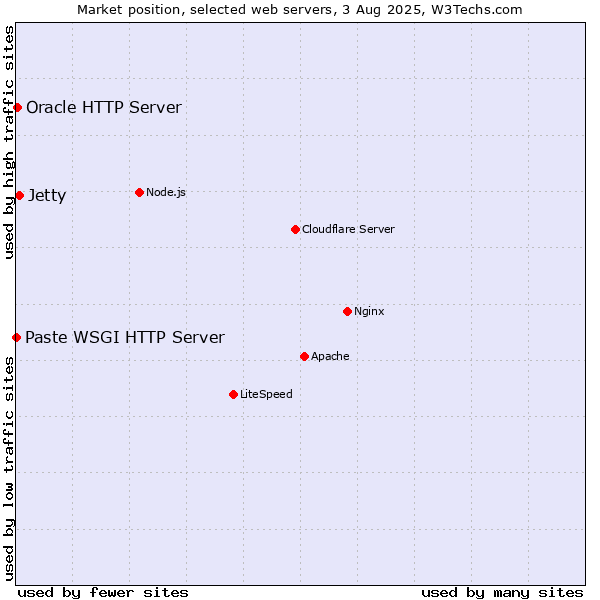This screenshot has height=600, width=600.
Task: Click the red Paste WSGI HTTP Server point
Action: coord(16,338)
